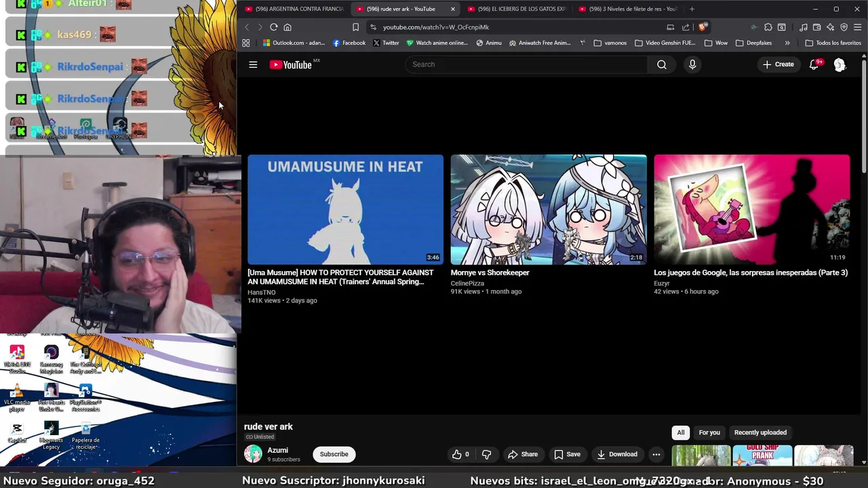Close the rude ver ark tab
This screenshot has height=488, width=868.
click(x=452, y=9)
